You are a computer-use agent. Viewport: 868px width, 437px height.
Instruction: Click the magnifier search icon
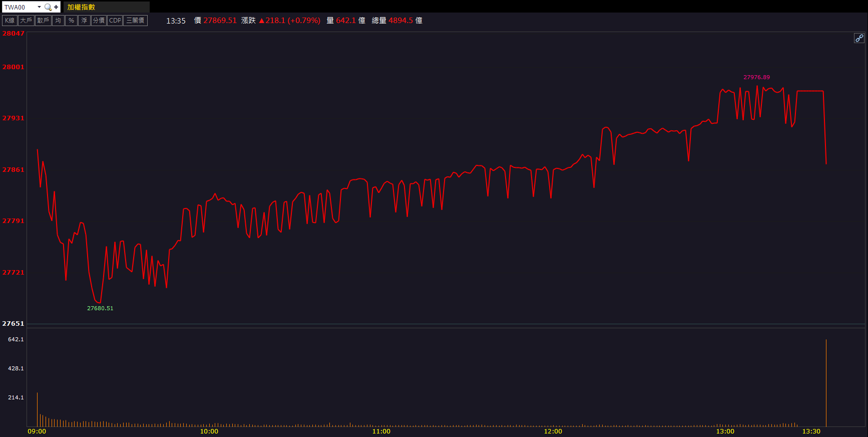[48, 7]
